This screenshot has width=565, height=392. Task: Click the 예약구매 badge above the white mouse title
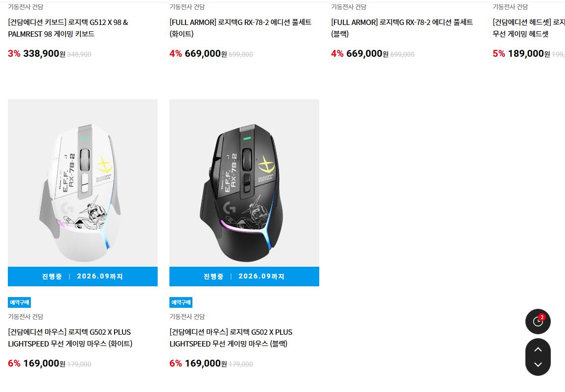click(19, 302)
